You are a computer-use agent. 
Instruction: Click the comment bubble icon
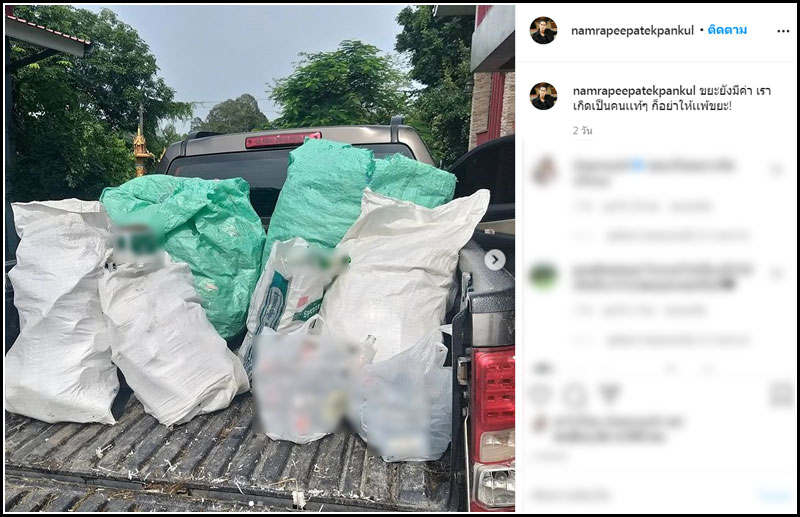574,395
